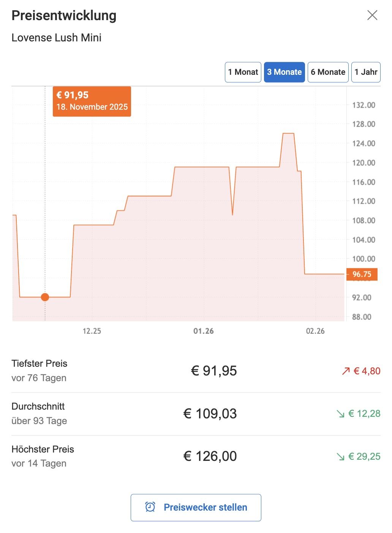Click the Lovense Lush Mini product title
Viewport: 392px width, 533px height.
coord(57,38)
